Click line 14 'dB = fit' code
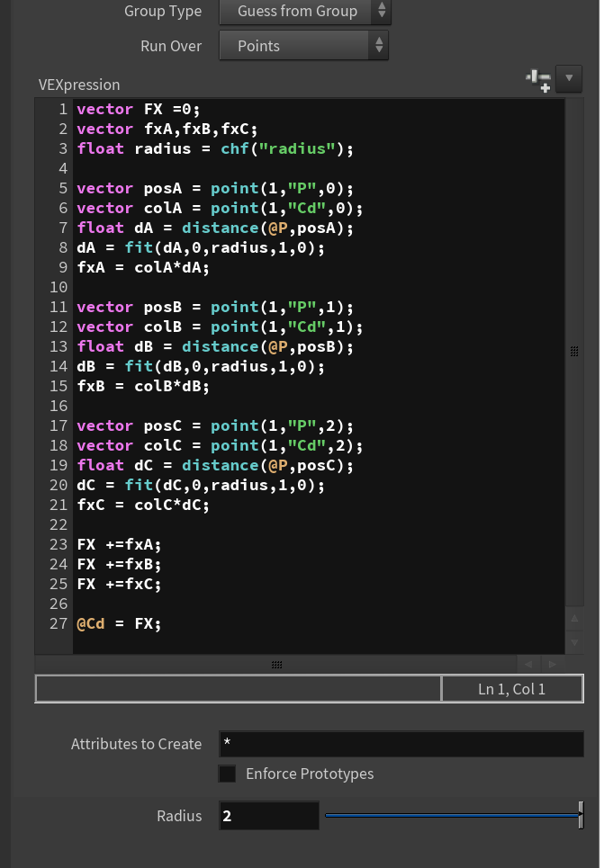Viewport: 604px width, 868px height. [x=201, y=366]
